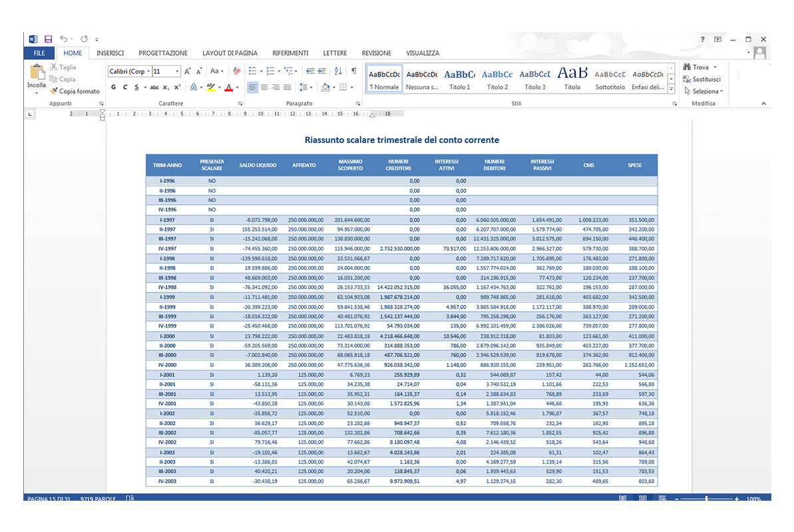
Task: Toggle underline (S) formatting
Action: (x=136, y=88)
